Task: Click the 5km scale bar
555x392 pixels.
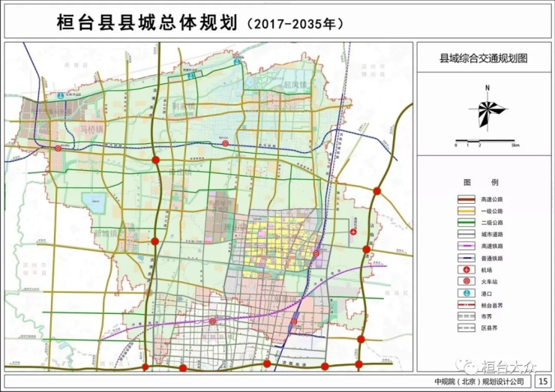Action: click(x=486, y=142)
